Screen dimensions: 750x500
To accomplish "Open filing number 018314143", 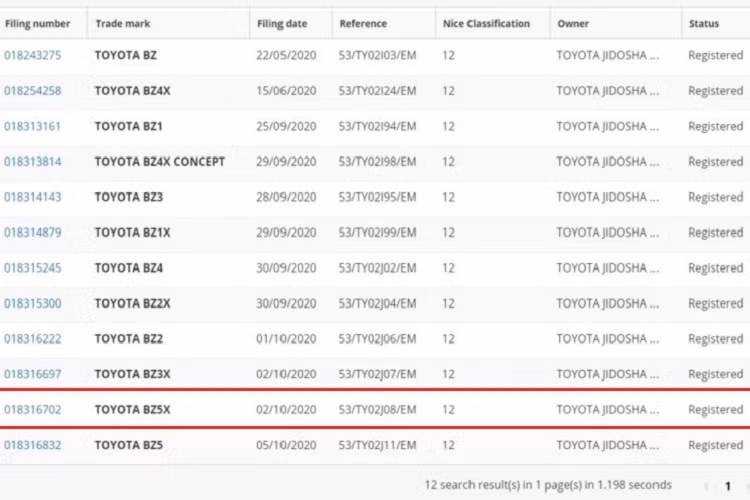I will (33, 197).
